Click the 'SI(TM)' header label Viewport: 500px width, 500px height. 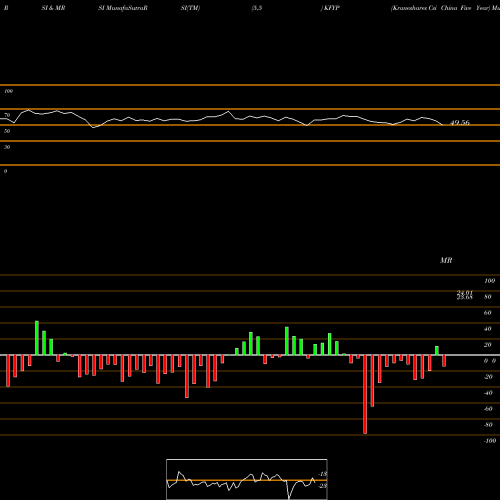tap(190, 8)
